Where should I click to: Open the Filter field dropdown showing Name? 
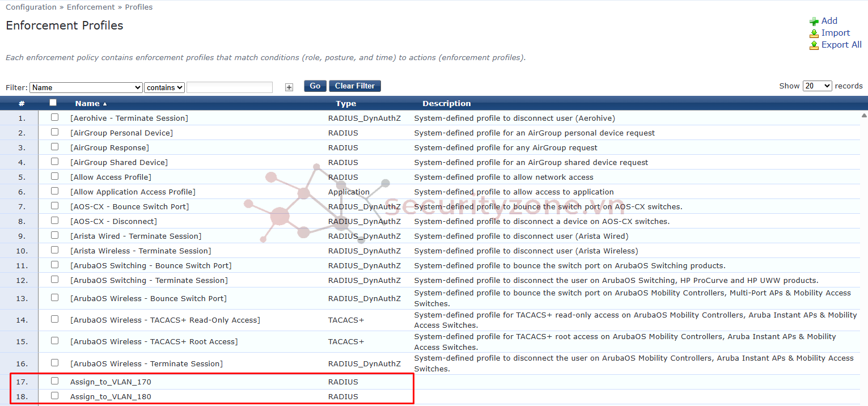coord(86,87)
